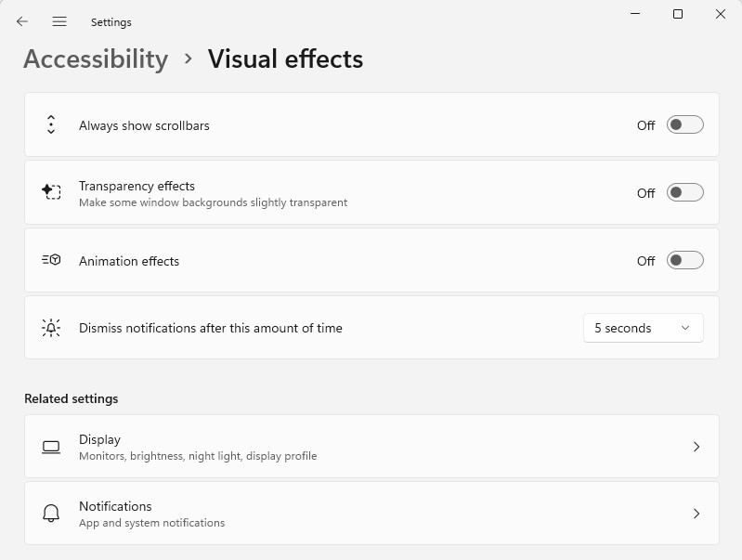Viewport: 742px width, 560px height.
Task: Open the 5 seconds dropdown
Action: [643, 328]
